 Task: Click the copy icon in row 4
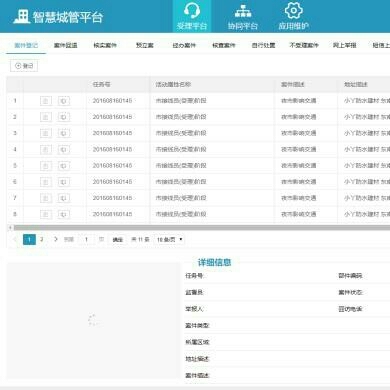64,149
